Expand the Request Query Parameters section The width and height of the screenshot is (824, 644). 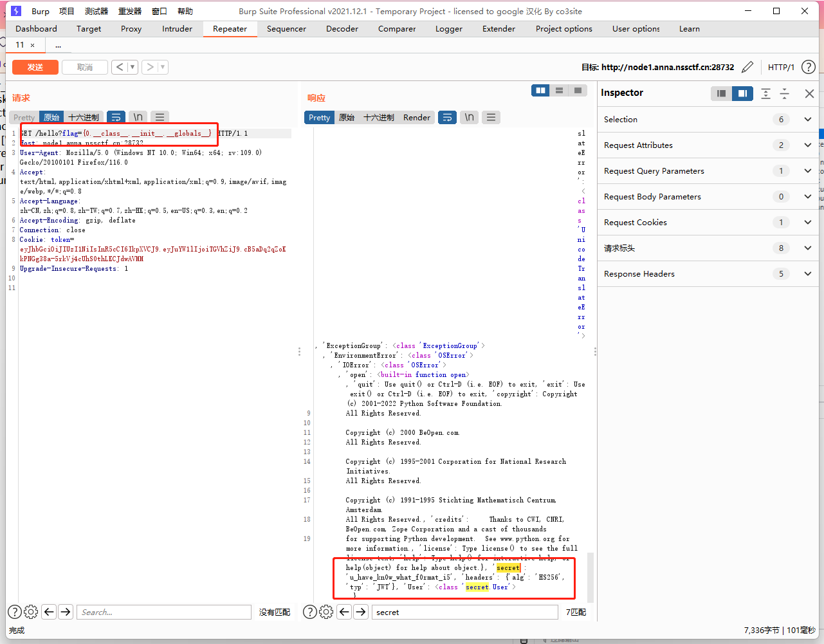(709, 170)
